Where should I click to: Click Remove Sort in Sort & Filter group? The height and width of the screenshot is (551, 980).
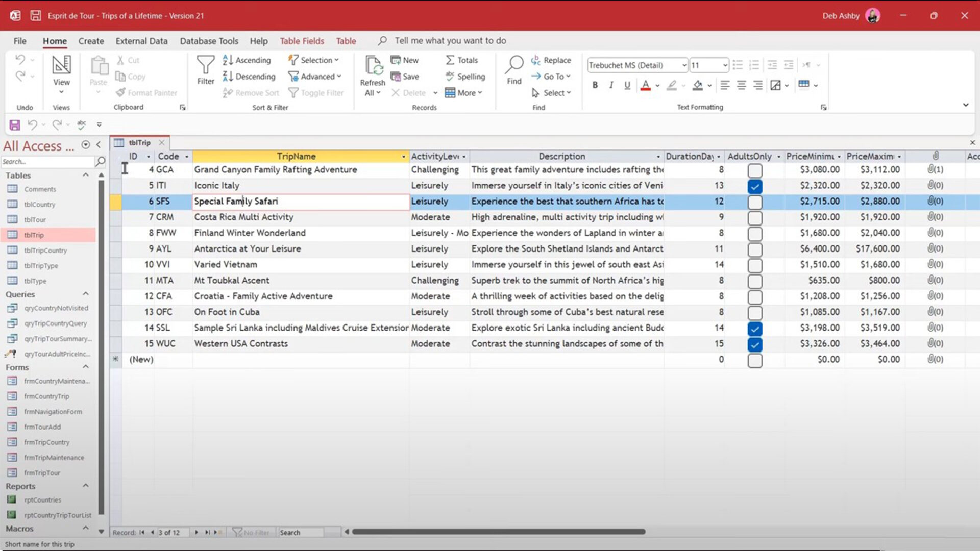[251, 93]
